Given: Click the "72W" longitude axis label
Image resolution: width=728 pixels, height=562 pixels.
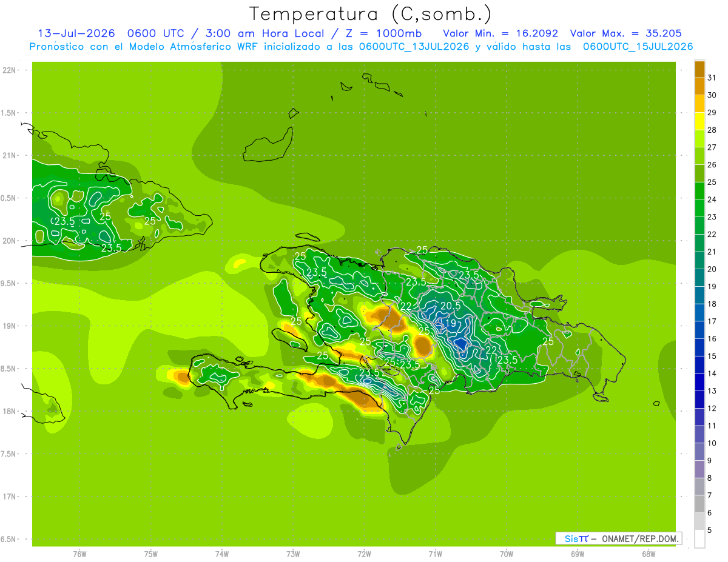Looking at the screenshot, I should point(364,554).
